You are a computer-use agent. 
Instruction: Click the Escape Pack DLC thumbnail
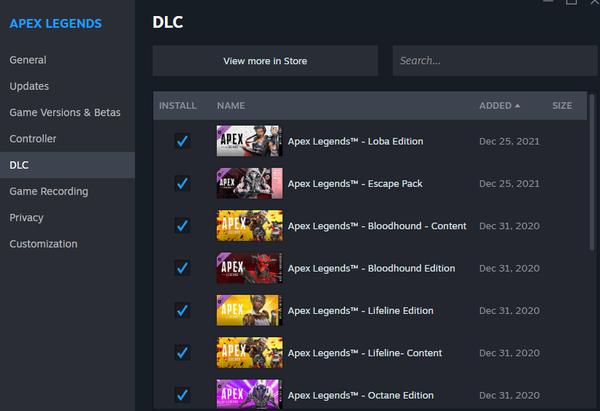(x=249, y=183)
